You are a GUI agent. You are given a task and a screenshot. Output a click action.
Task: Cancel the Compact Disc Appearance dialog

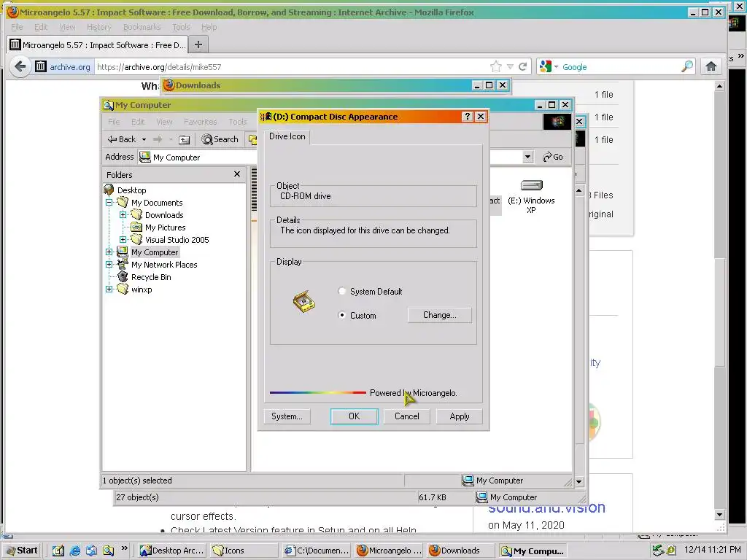coord(406,416)
